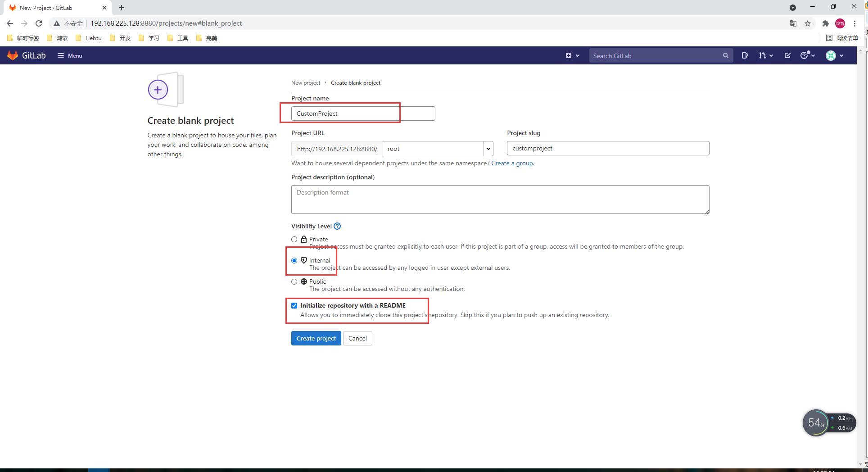The width and height of the screenshot is (868, 472).
Task: Follow the Create a group link
Action: pyautogui.click(x=512, y=163)
